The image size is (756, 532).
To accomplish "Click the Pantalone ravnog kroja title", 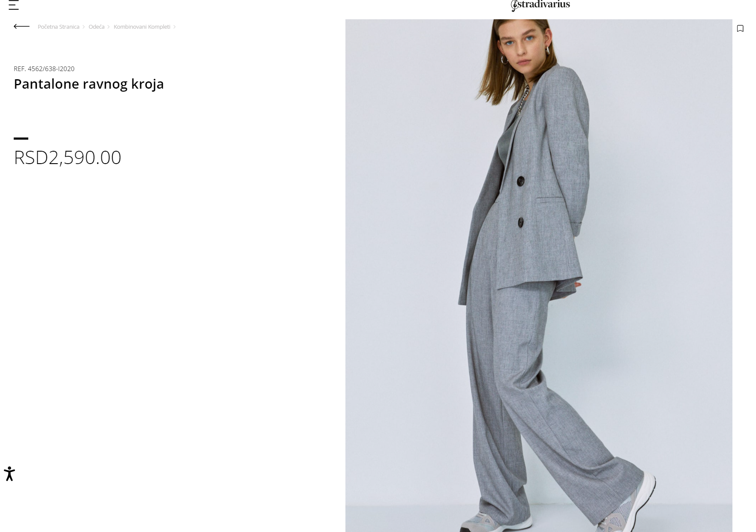I will tap(89, 84).
